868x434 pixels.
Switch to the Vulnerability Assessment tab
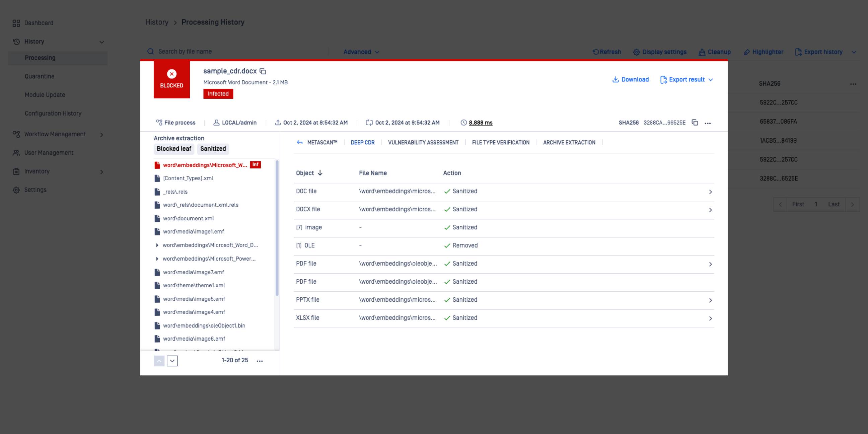coord(423,143)
